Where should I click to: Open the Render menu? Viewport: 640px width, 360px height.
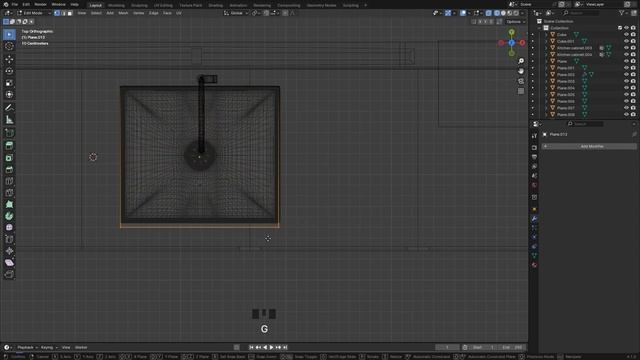40,4
